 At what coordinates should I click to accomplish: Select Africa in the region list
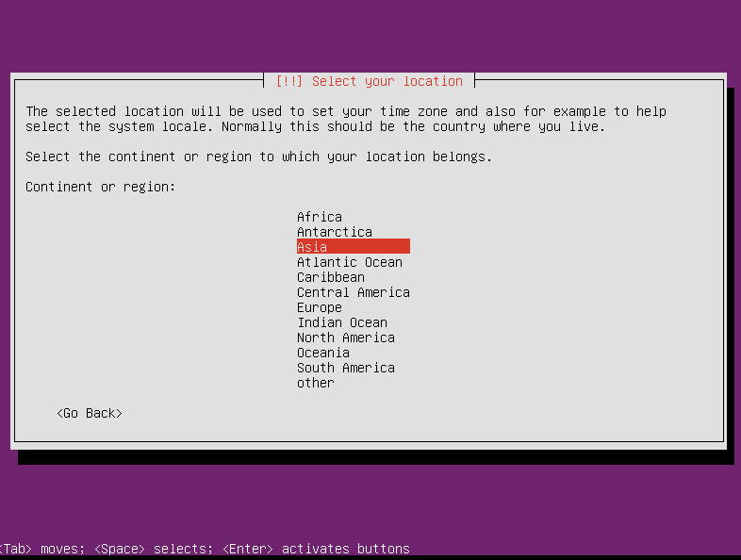coord(320,217)
